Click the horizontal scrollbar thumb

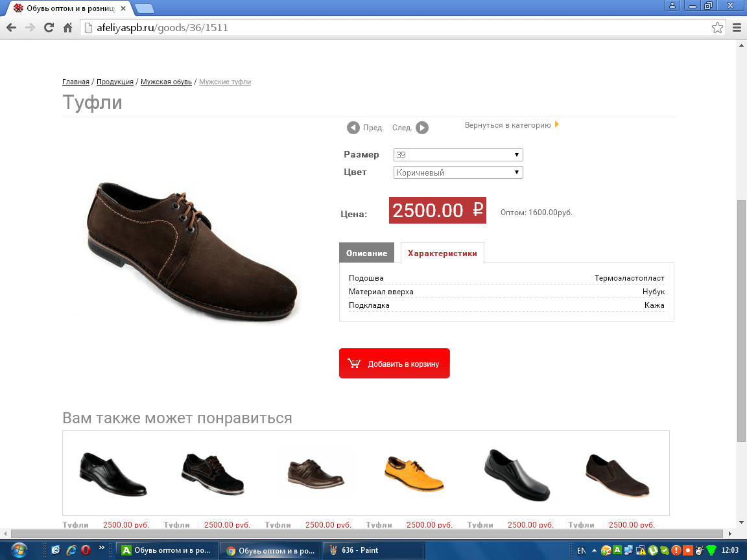367,534
